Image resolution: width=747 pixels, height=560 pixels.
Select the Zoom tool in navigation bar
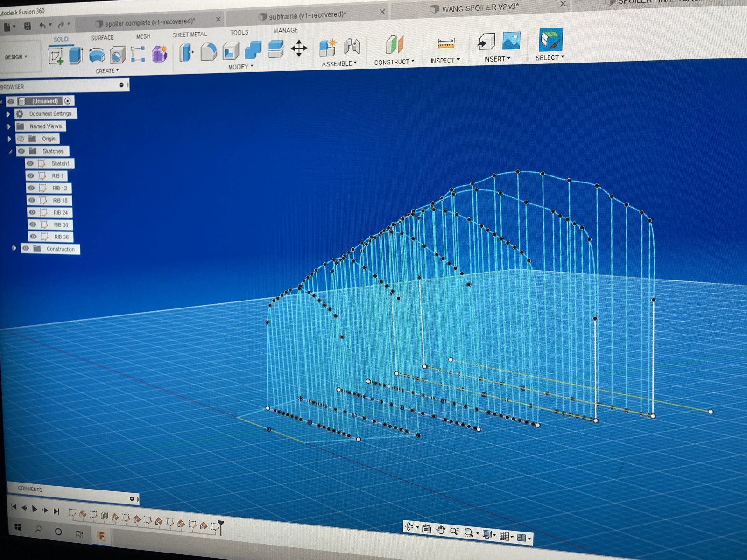454,531
